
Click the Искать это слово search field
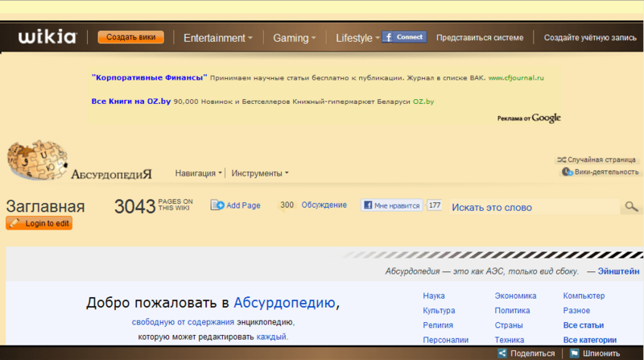(x=534, y=207)
